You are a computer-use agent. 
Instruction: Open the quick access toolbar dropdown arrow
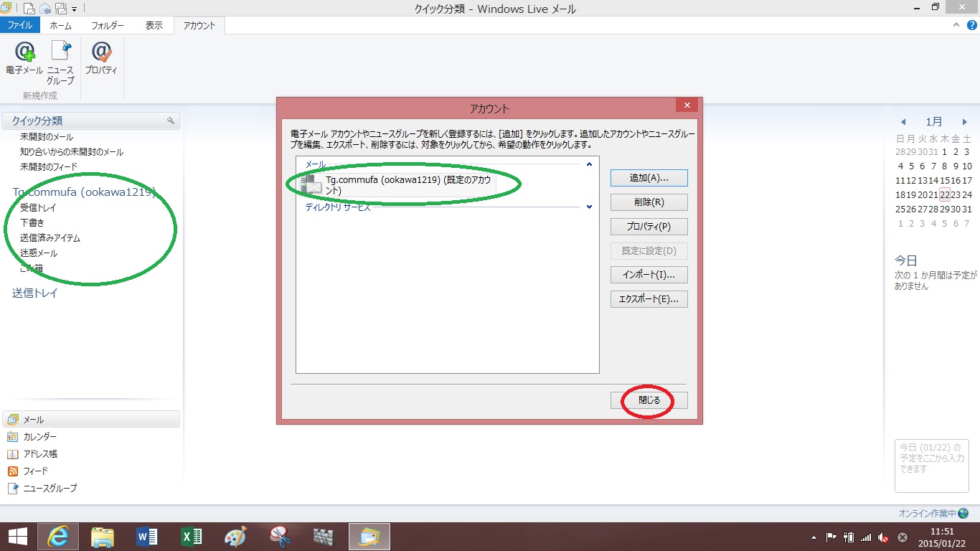pos(74,9)
